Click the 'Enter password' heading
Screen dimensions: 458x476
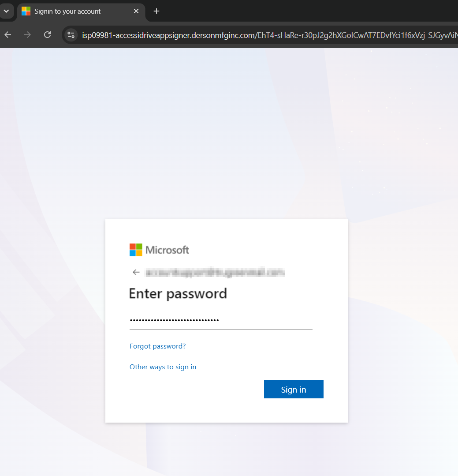[x=178, y=294]
